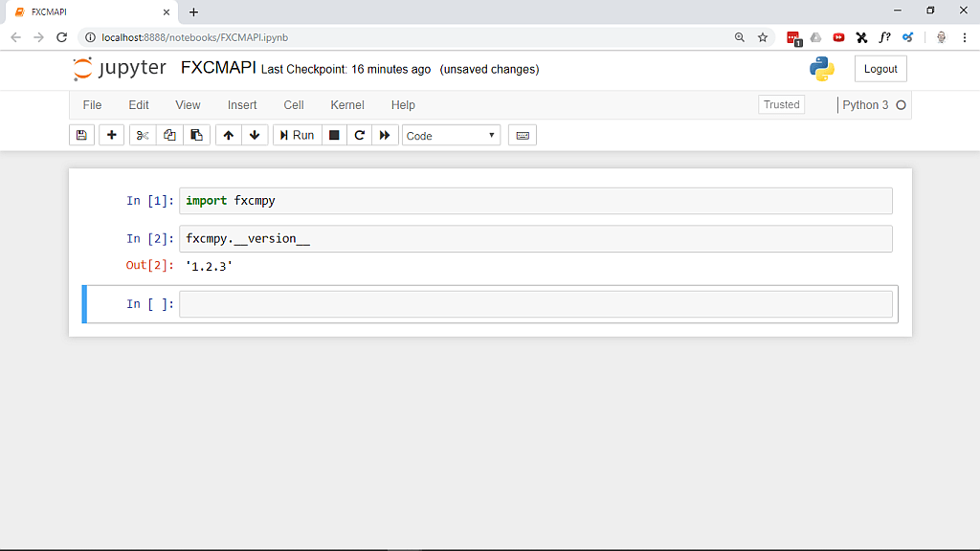Open the cell type Code dropdown
980x551 pixels.
[x=451, y=136]
